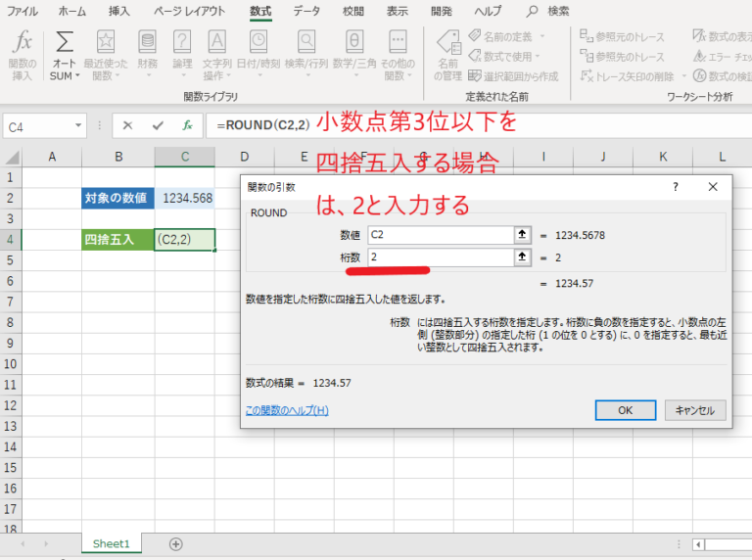Open the 名前の定義 dropdown

click(x=542, y=36)
